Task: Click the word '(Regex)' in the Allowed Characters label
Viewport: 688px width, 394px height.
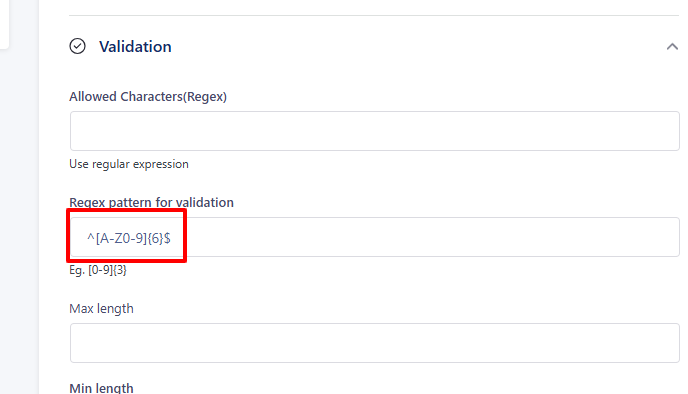Action: (x=205, y=97)
